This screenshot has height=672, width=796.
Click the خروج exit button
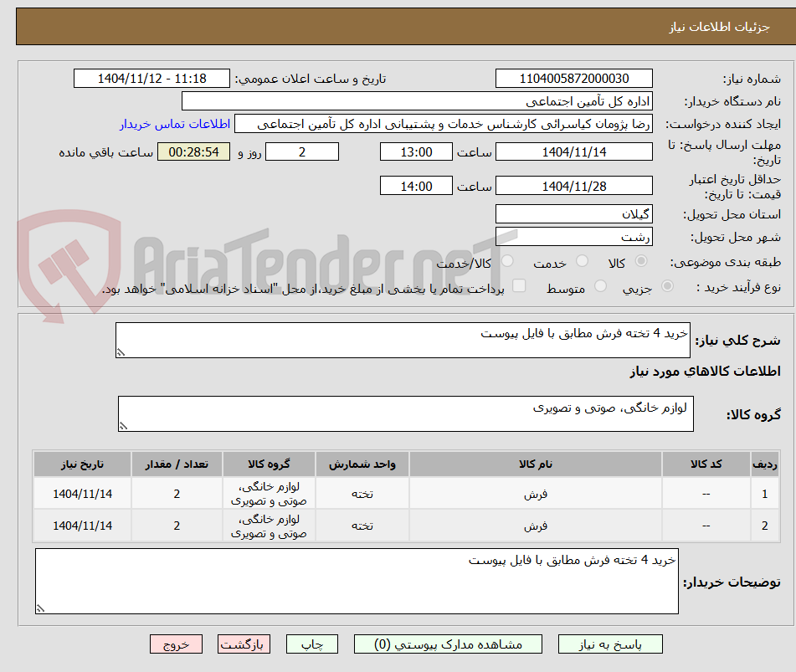176,644
